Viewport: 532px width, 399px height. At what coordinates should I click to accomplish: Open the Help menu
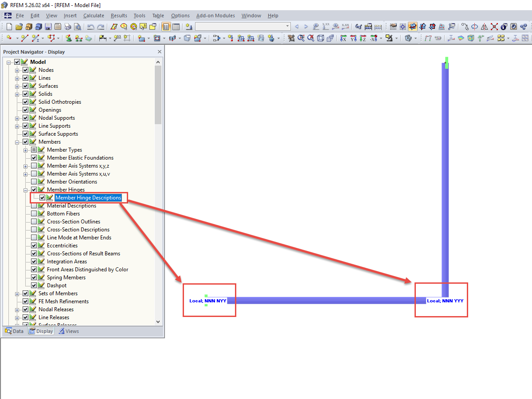point(273,16)
